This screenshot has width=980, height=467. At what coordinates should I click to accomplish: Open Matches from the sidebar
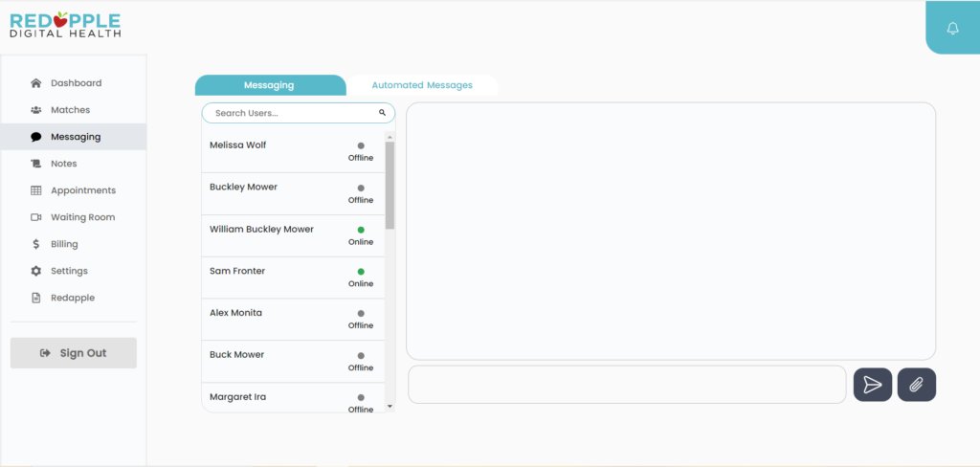[x=74, y=110]
